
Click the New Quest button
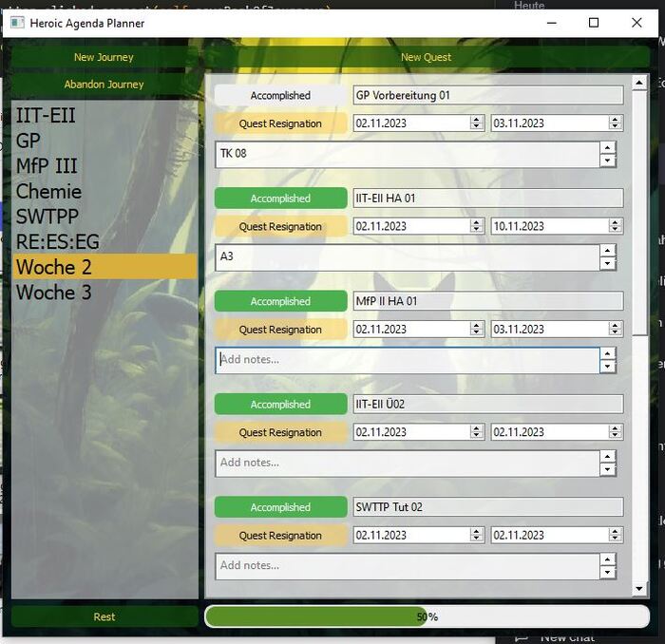[x=426, y=57]
